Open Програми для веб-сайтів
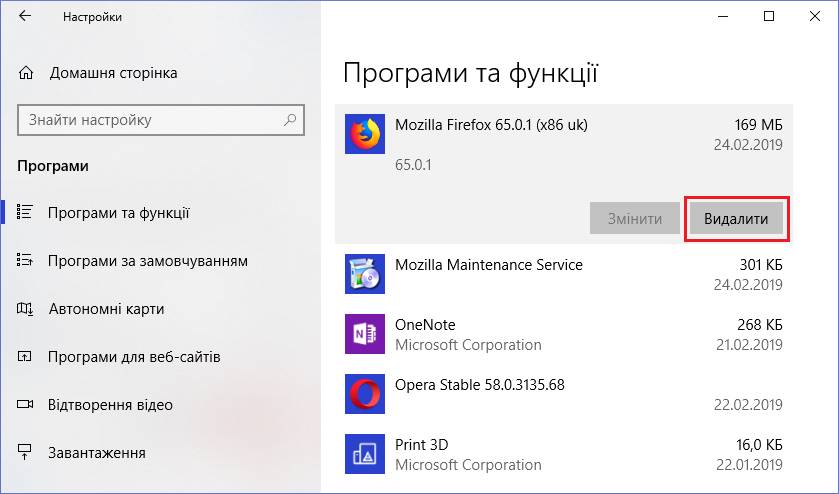Image resolution: width=839 pixels, height=494 pixels. click(134, 356)
